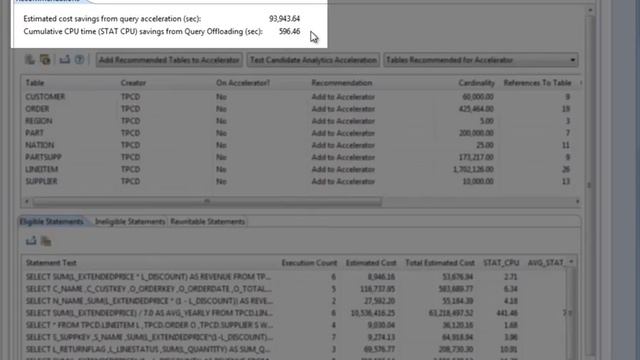This screenshot has height=360, width=640.
Task: Click the No value in REGION row
Action: click(221, 121)
